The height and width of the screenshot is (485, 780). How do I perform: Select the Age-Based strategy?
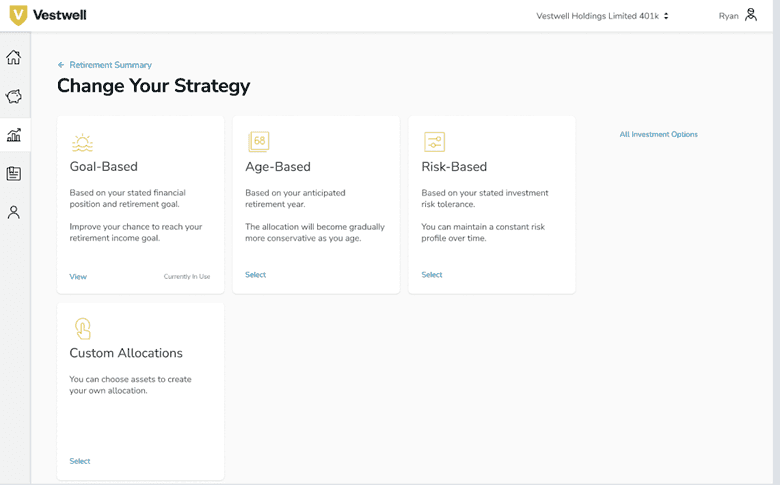pyautogui.click(x=255, y=275)
